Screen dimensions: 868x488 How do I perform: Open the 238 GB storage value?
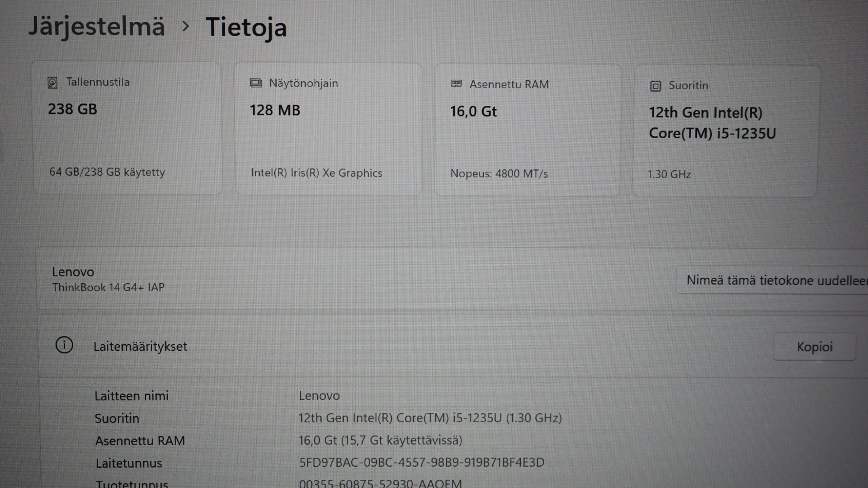point(73,109)
